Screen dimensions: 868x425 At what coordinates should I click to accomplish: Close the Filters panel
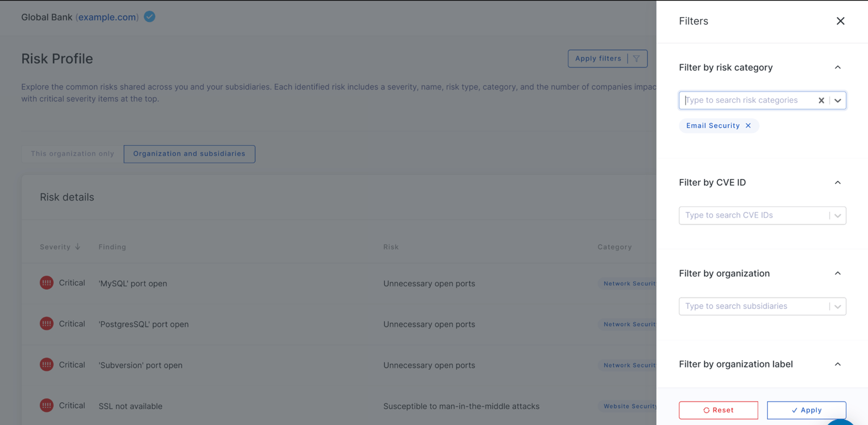point(840,21)
